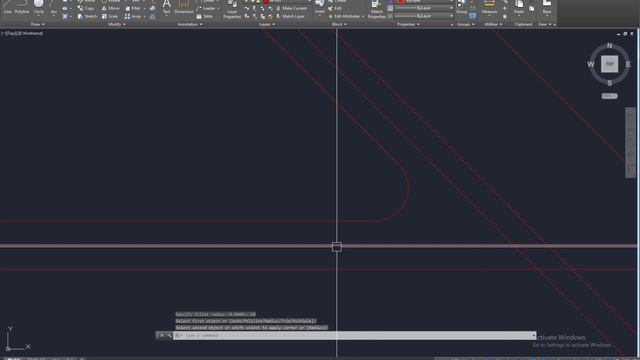The width and height of the screenshot is (640, 360).
Task: Click S on the ViewCube compass
Action: click(x=609, y=83)
